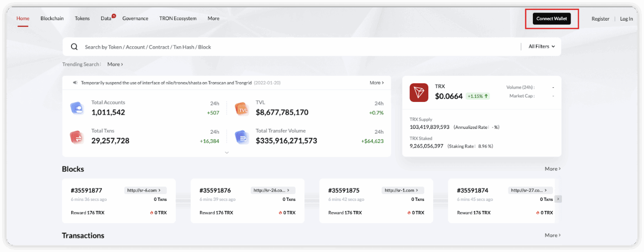Viewport: 644px width, 252px height.
Task: Select the Total Accounts icon
Action: tap(78, 107)
